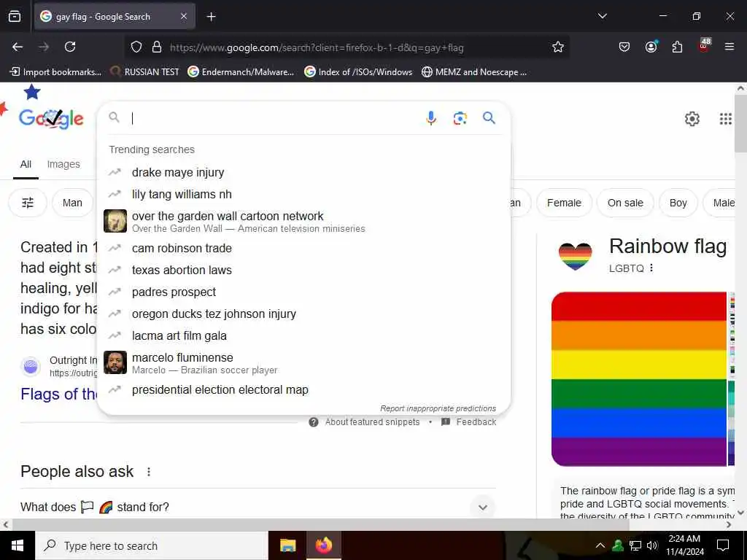Click the Import bookmarks bookmark item
The width and height of the screenshot is (747, 560).
[x=55, y=72]
